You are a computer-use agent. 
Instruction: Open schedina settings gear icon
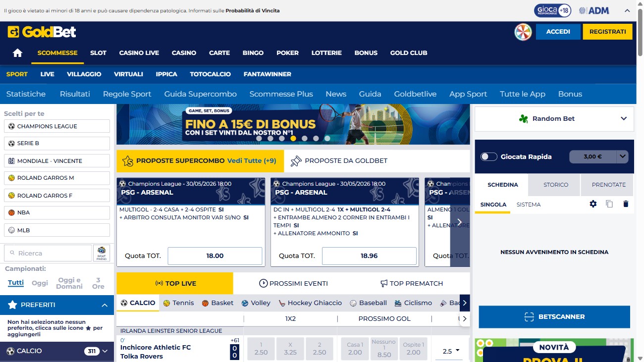pos(593,204)
